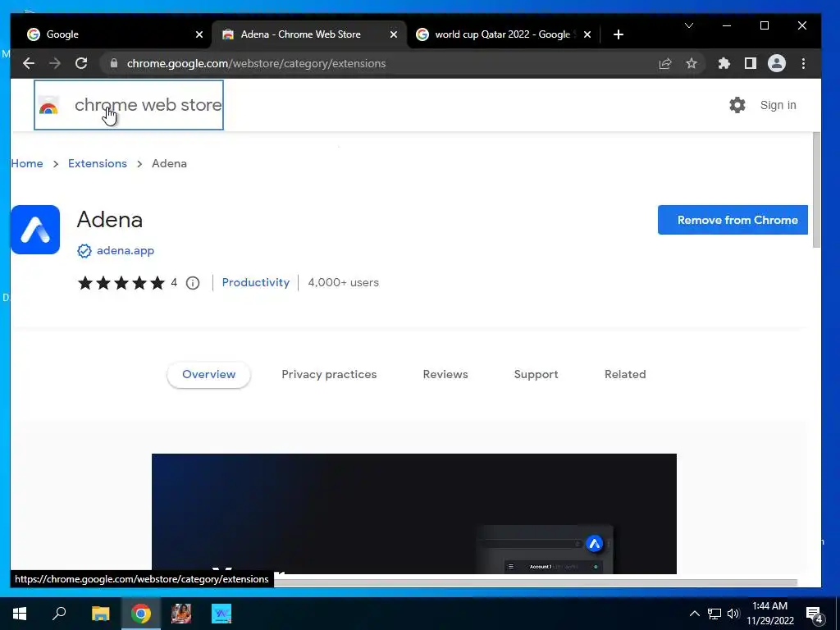Open the Productivity category
The height and width of the screenshot is (630, 840).
tap(256, 282)
